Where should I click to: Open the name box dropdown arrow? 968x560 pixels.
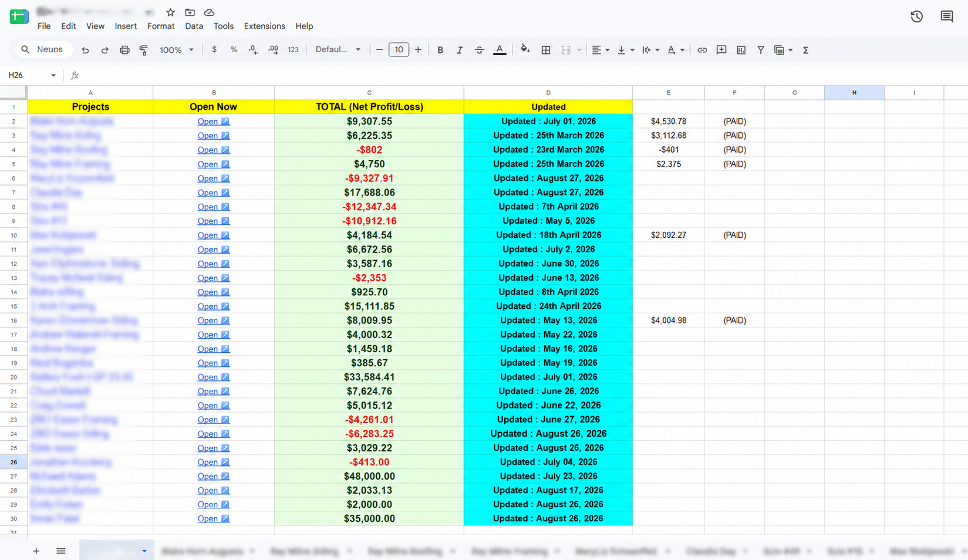(x=53, y=75)
